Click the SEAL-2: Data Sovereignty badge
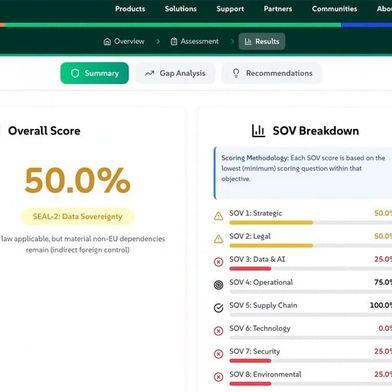 tap(78, 217)
